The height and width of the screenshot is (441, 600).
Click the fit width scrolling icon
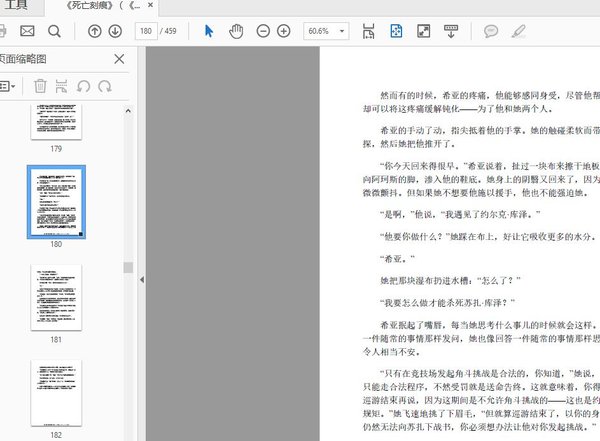[x=368, y=31]
